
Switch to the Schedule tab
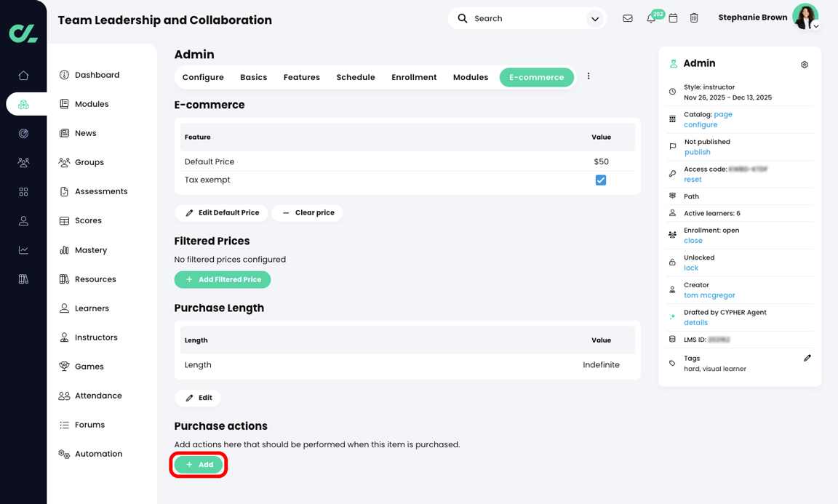pyautogui.click(x=356, y=76)
